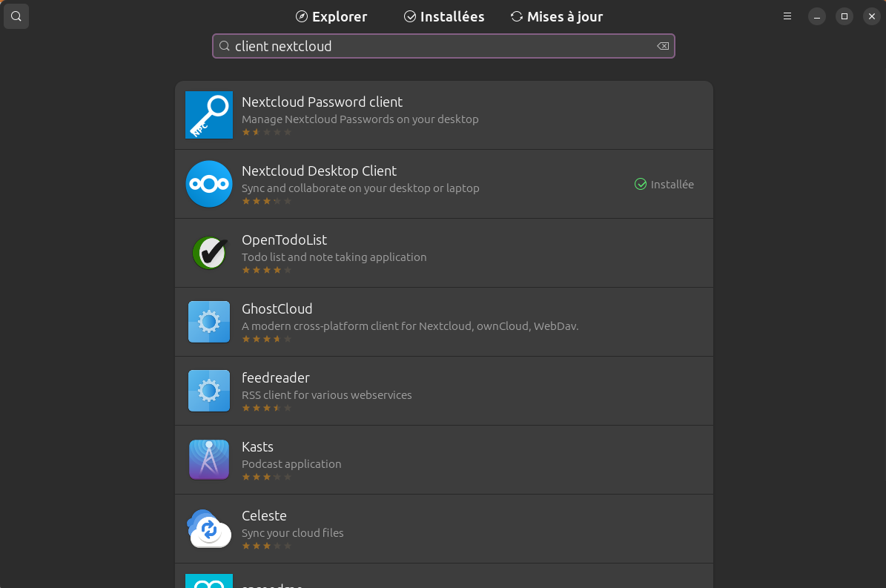
Task: Switch to the Installées tab
Action: pos(444,17)
